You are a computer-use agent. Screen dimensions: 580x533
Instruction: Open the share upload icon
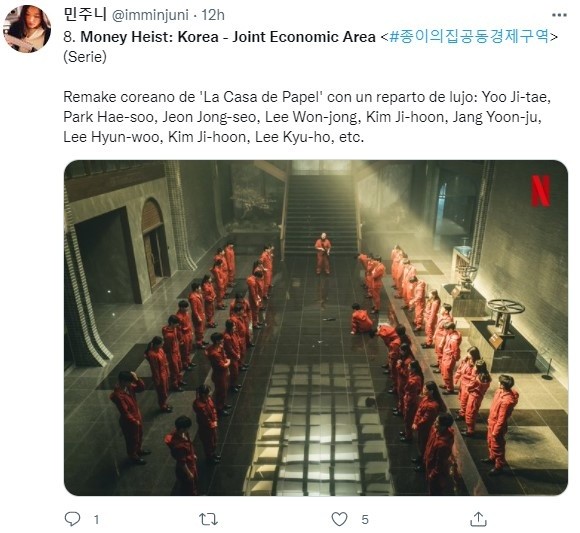click(x=478, y=519)
